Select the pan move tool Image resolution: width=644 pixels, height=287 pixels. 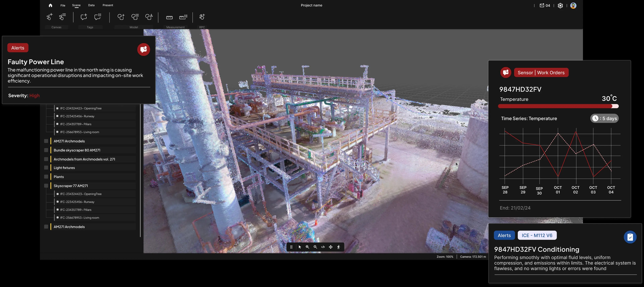(x=331, y=247)
